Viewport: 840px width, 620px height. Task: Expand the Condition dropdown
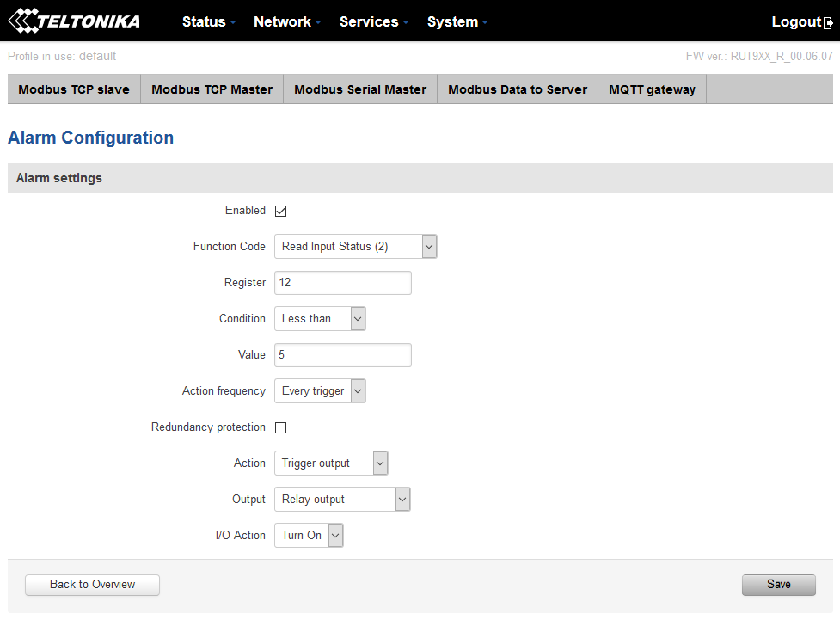tap(320, 319)
